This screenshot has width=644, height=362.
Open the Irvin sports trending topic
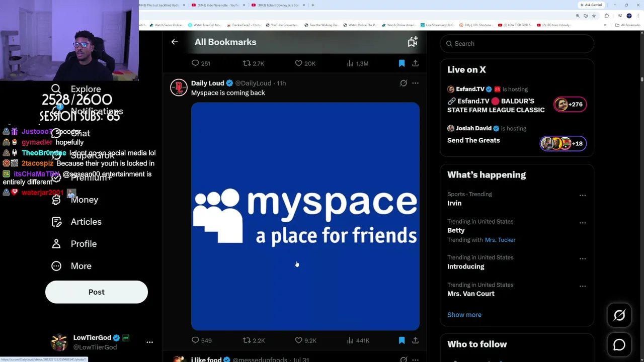pyautogui.click(x=454, y=203)
